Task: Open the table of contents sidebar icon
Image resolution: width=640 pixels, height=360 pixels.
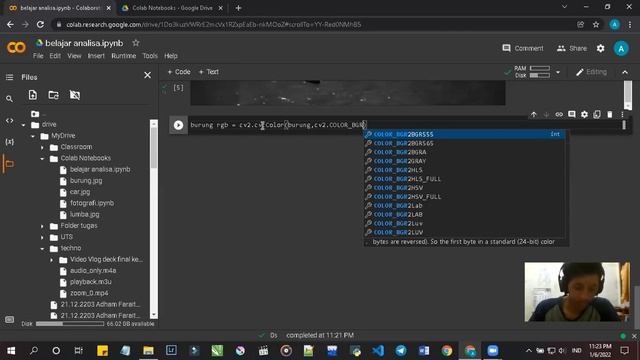Action: 9,77
